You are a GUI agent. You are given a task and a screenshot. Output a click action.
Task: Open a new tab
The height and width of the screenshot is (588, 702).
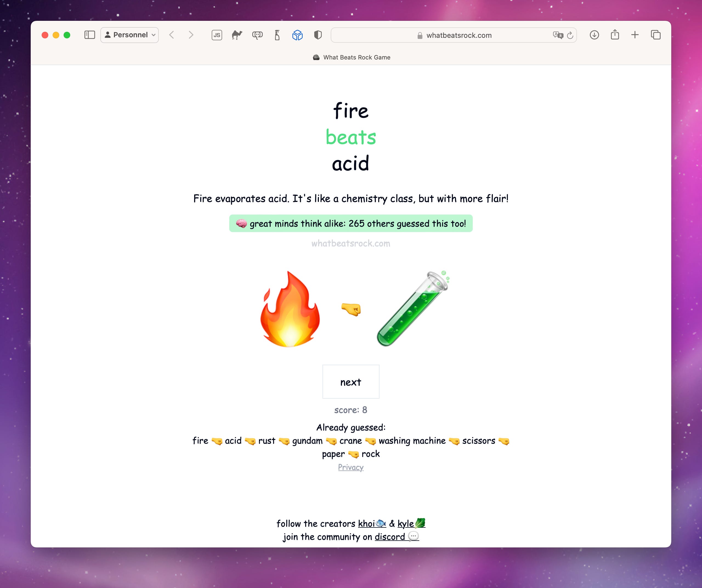(x=635, y=35)
